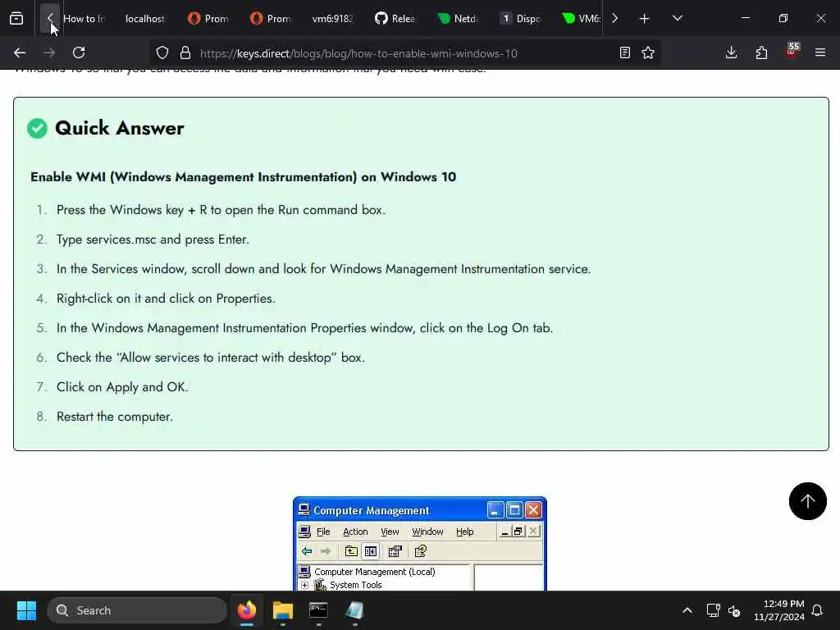Click step 'Restart the computer.'

[115, 416]
